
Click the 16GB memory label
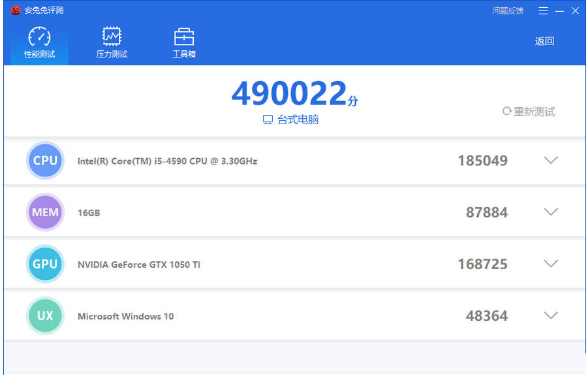click(89, 213)
